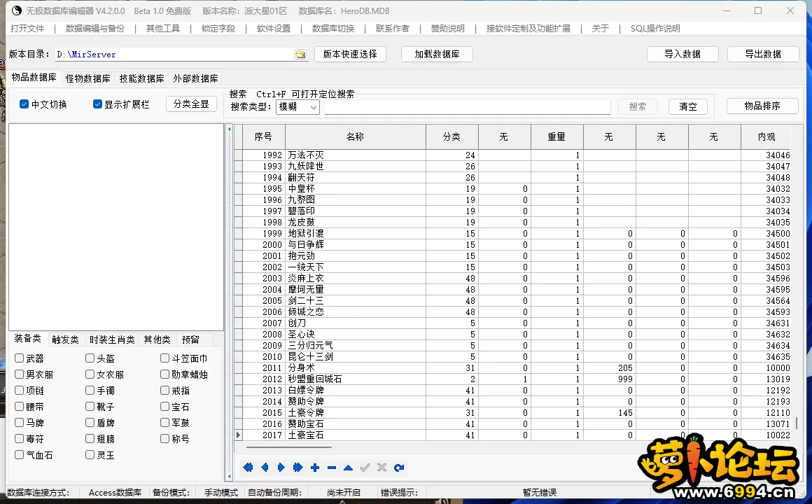Jump to last record arrow

297,468
